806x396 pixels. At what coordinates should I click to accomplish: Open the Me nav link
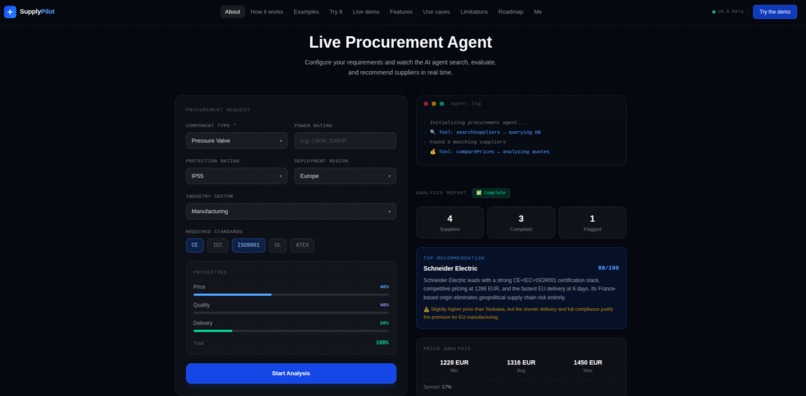(x=538, y=12)
